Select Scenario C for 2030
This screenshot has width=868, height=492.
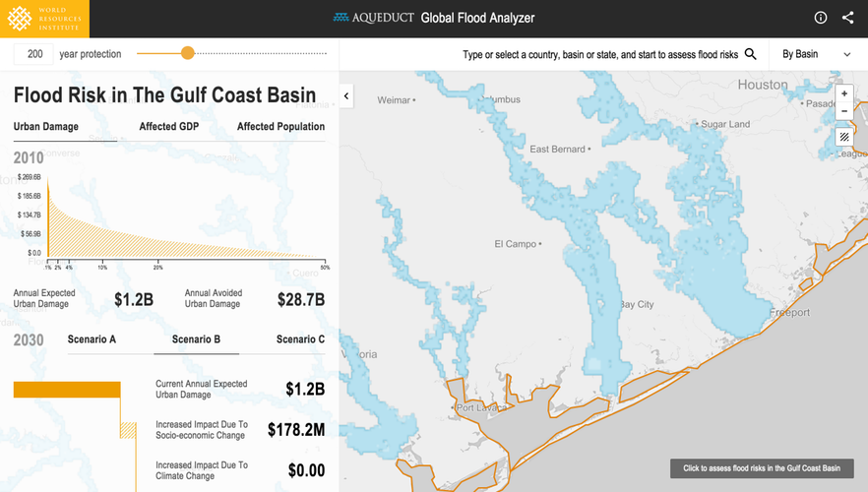(300, 339)
